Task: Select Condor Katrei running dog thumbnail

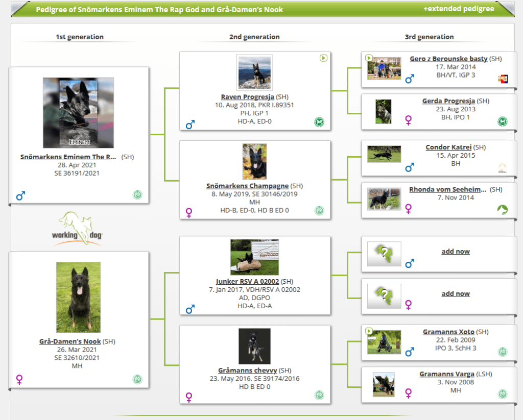Action: point(384,154)
